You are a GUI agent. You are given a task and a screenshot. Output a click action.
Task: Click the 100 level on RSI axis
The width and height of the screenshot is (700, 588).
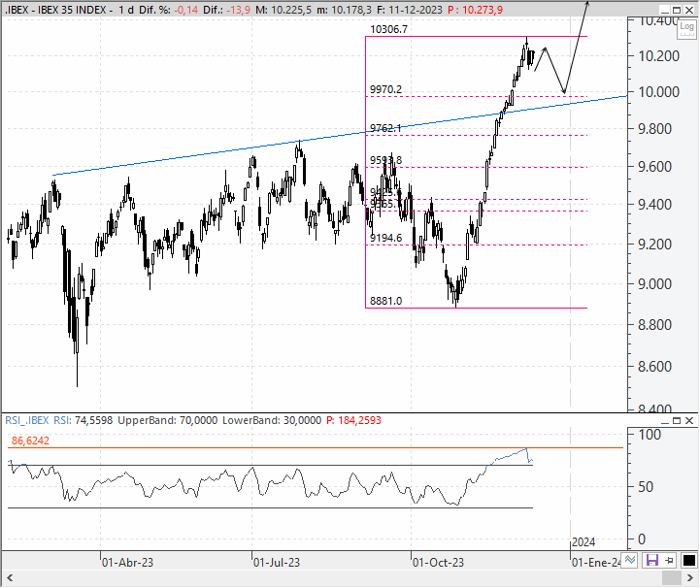650,435
